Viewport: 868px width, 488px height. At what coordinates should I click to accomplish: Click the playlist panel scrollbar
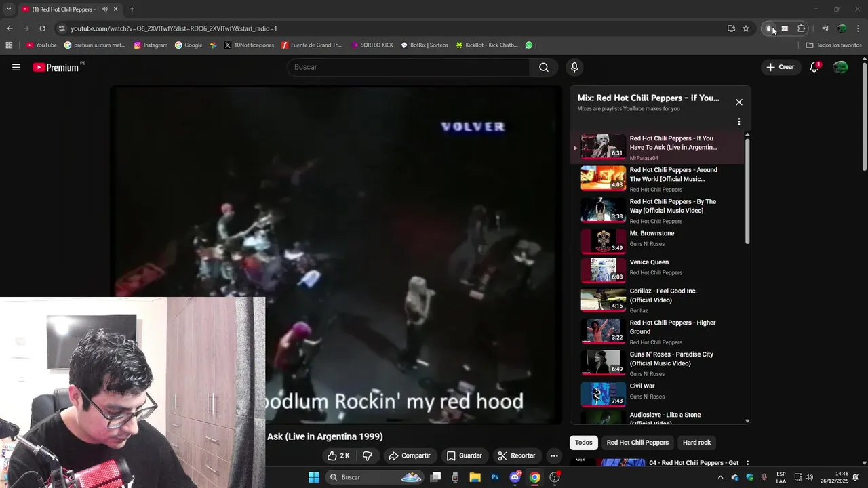click(748, 190)
